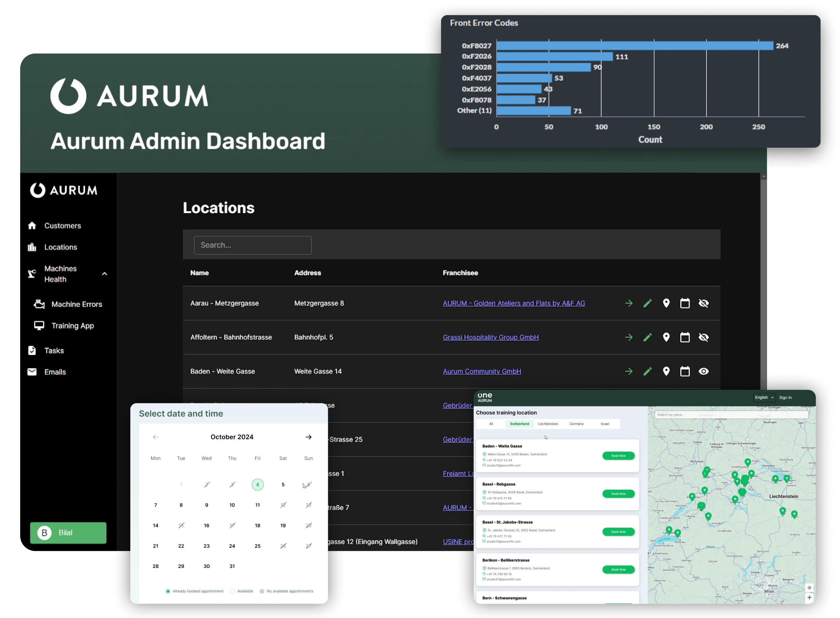Click the Machines Health robot arm icon
The height and width of the screenshot is (618, 840).
[x=32, y=274]
